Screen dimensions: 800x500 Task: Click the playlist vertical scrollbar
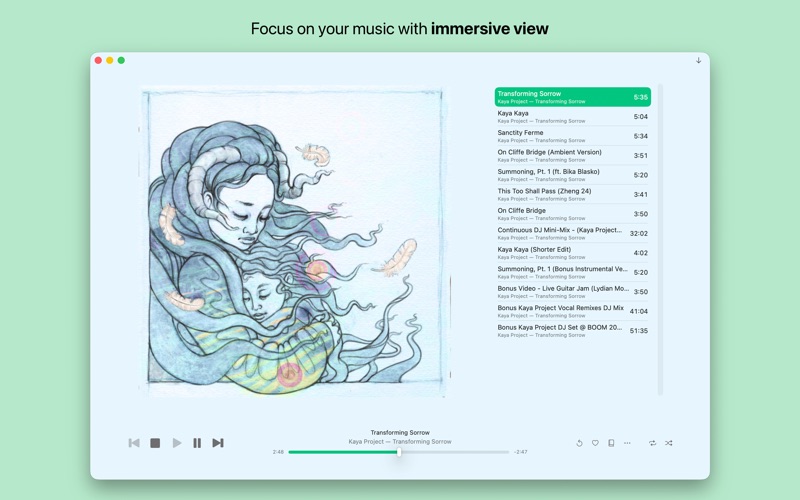coord(660,240)
